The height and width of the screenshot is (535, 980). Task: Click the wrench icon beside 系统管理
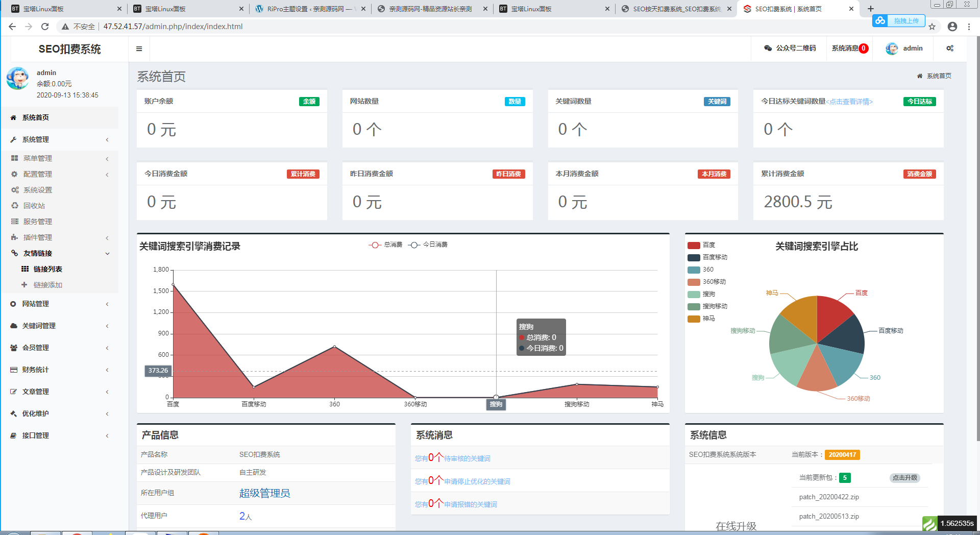coord(13,139)
